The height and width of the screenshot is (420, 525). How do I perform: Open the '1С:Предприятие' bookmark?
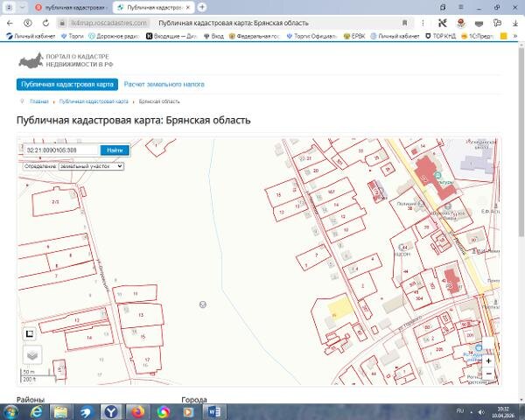tap(478, 36)
